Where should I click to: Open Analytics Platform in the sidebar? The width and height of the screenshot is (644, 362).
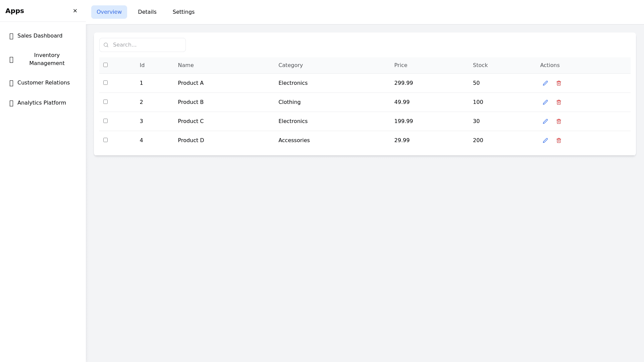click(x=42, y=103)
